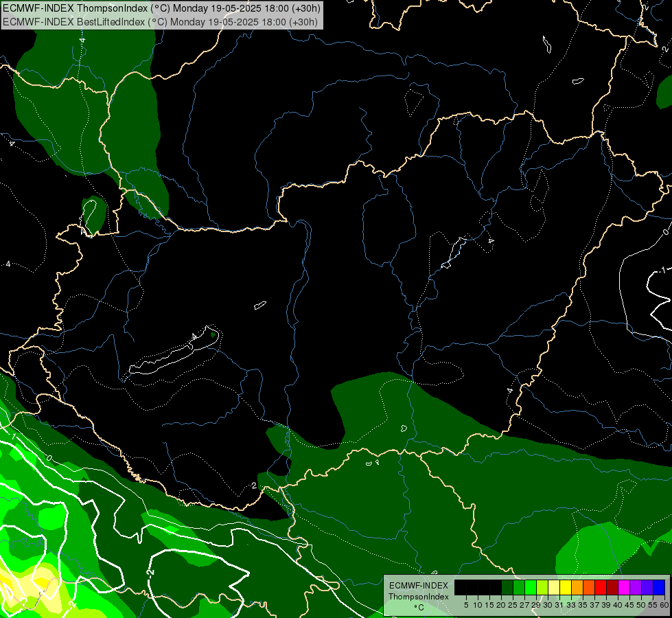This screenshot has width=672, height=618.
Task: Click legend scale value 37
Action: (x=595, y=605)
